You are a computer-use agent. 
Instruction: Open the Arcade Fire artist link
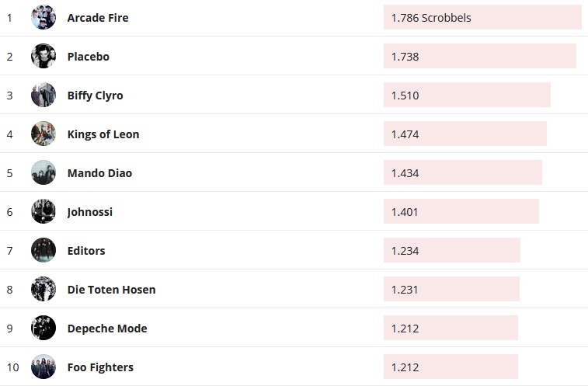coord(98,18)
